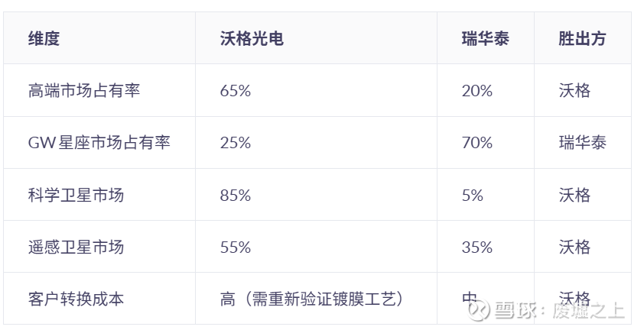Click 瑞华泰 winner in GW星座 row
The image size is (644, 330).
pyautogui.click(x=582, y=143)
